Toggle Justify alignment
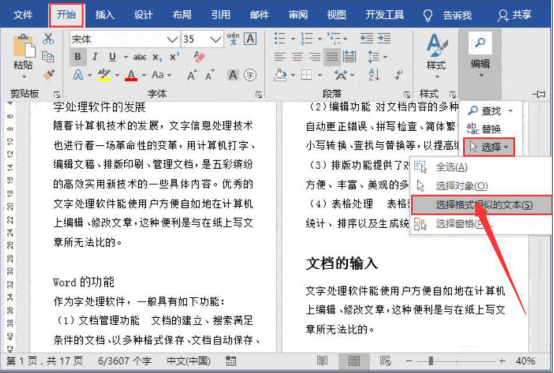Screen dimensions: 554x373 click(x=332, y=57)
